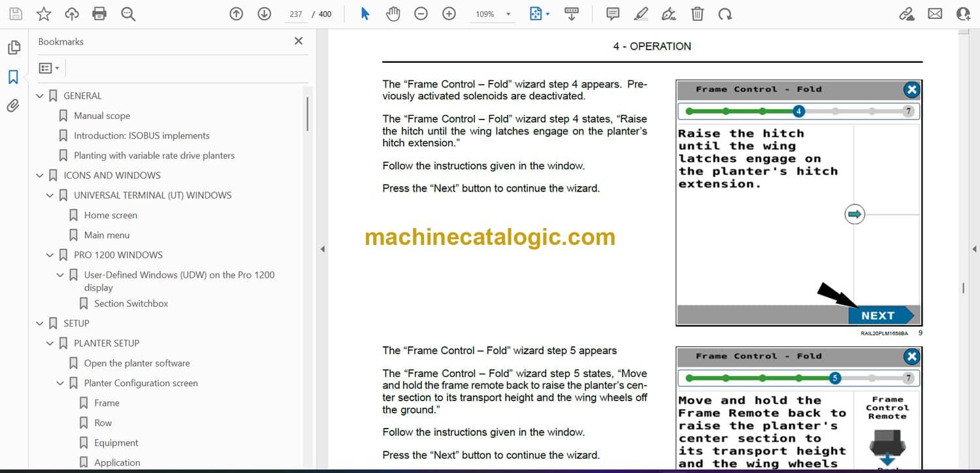Click the Zoom in plus icon

pos(449,14)
